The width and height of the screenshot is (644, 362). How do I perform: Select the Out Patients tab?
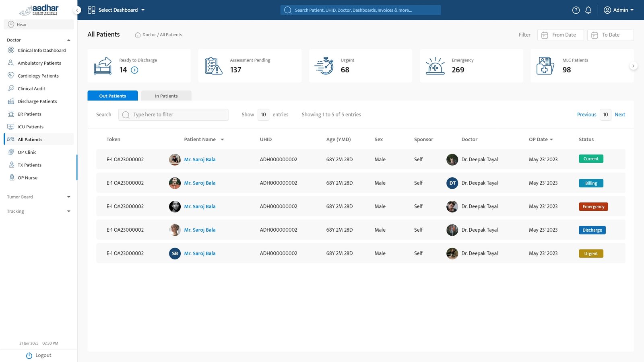pyautogui.click(x=113, y=96)
